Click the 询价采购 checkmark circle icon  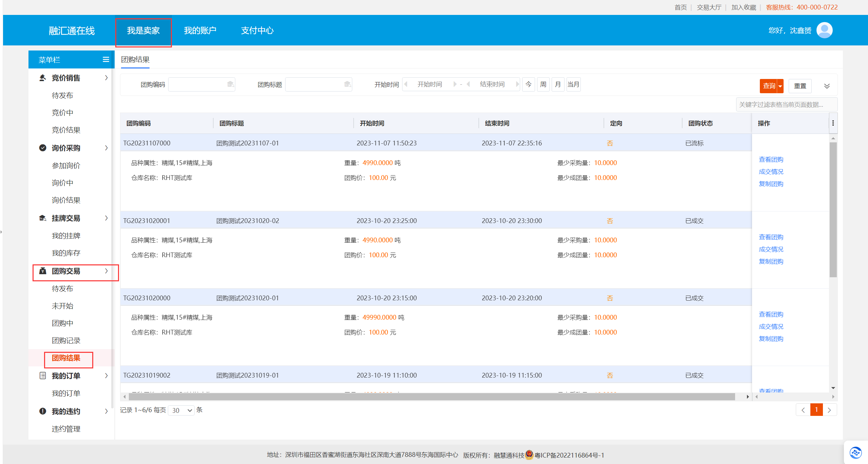43,148
